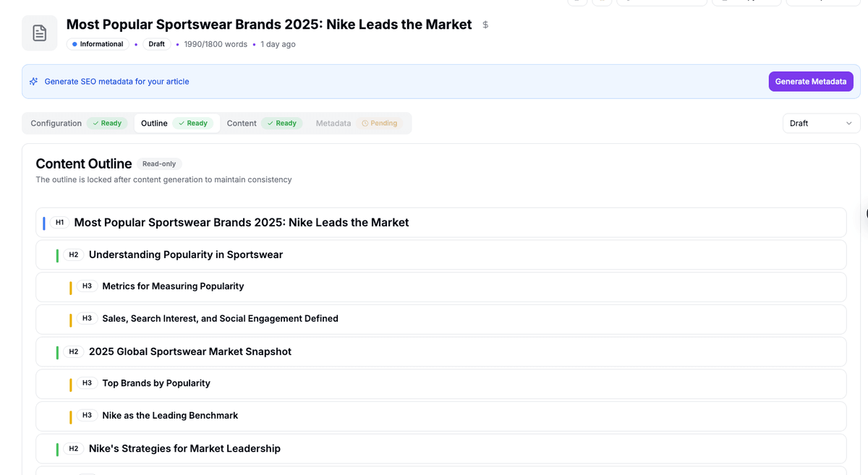Click the H3 badge for Metrics for Measuring Popularity
Screen dimensions: 868x475
[x=87, y=286]
